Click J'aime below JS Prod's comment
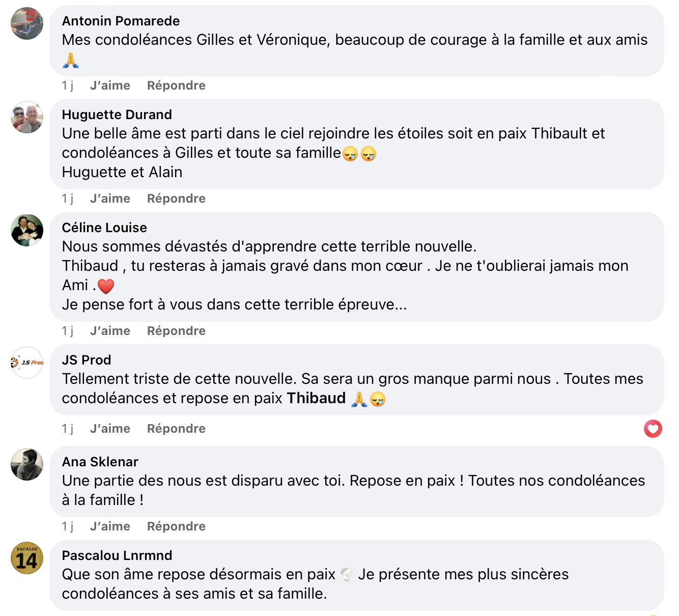 tap(110, 429)
